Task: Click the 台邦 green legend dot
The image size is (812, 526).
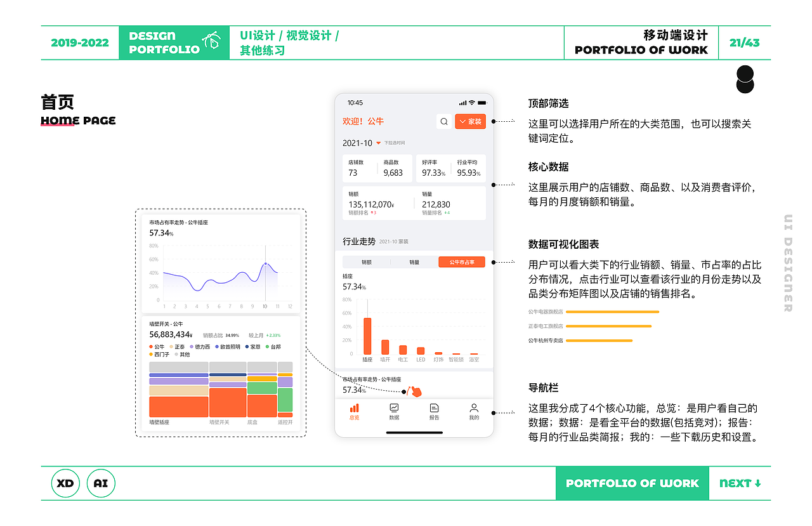Action: [267, 347]
